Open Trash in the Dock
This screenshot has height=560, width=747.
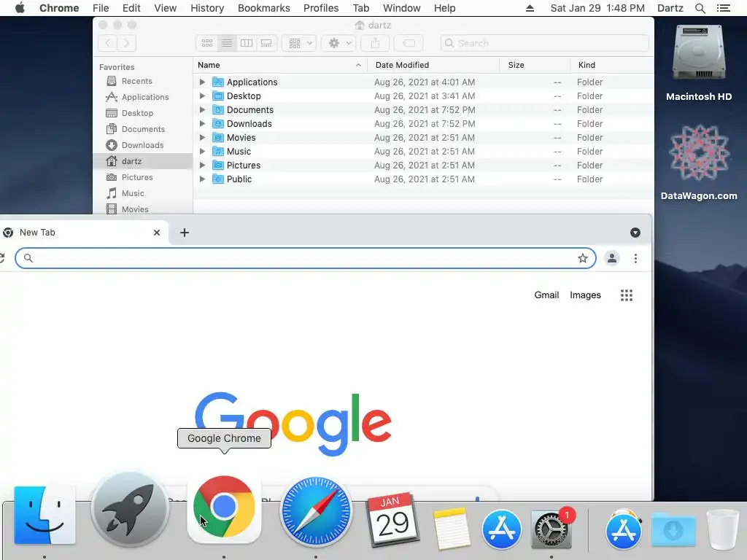pos(723,529)
